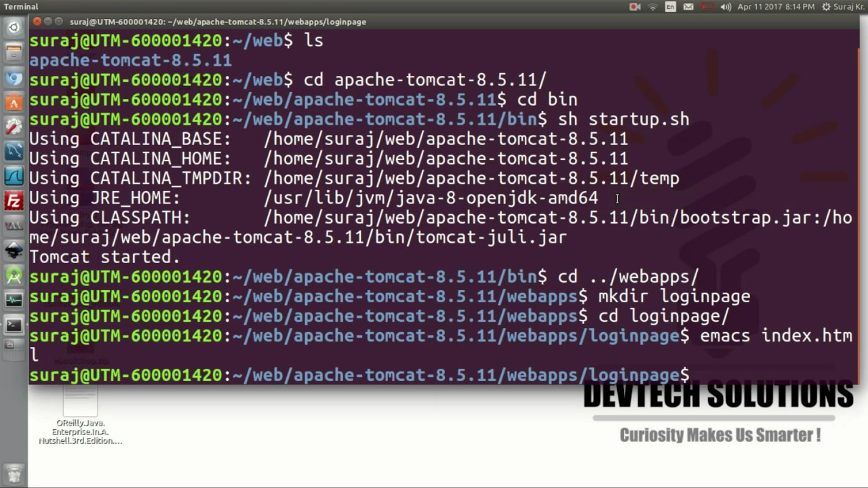Open the mail messaging indicator
868x488 pixels.
coord(688,7)
